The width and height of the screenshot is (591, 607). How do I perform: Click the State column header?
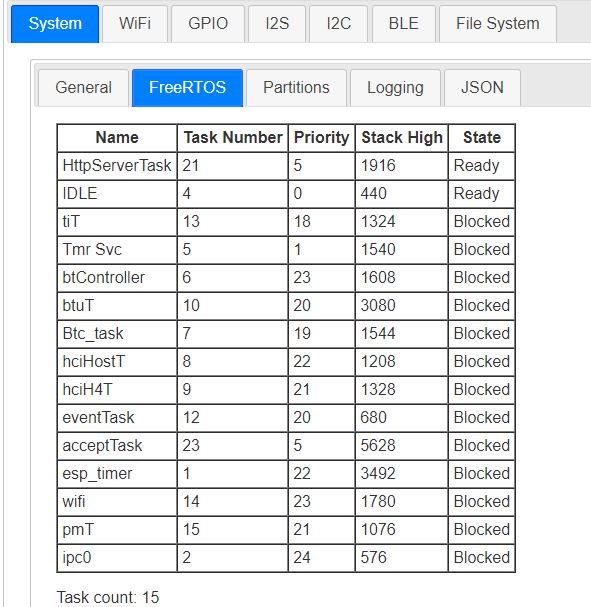point(482,138)
